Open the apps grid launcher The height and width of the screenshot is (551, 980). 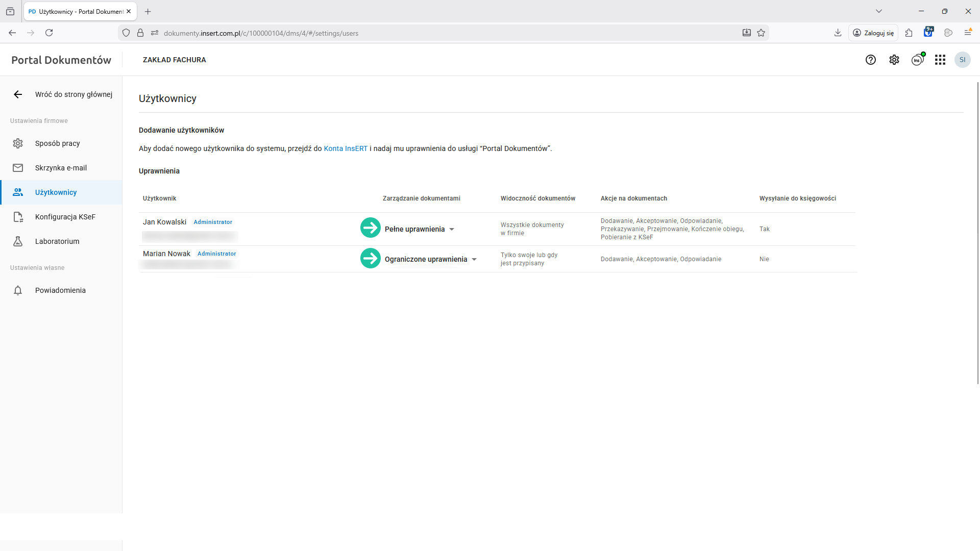[x=940, y=60]
